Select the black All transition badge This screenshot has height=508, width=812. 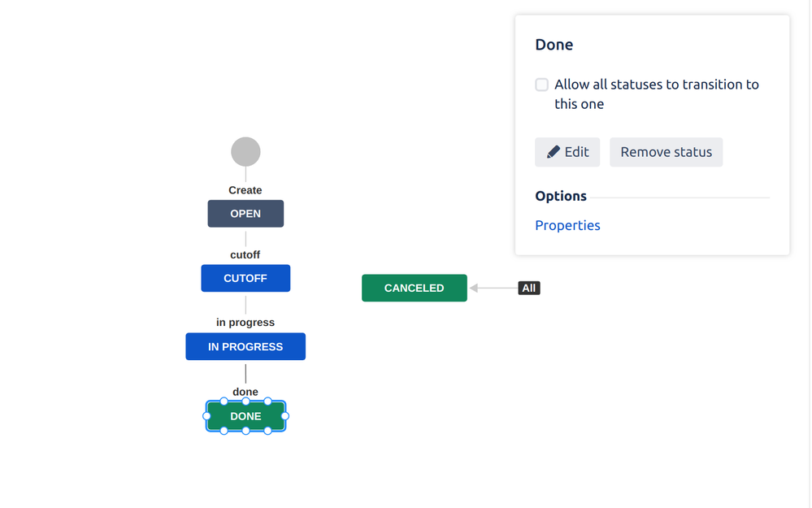point(528,288)
